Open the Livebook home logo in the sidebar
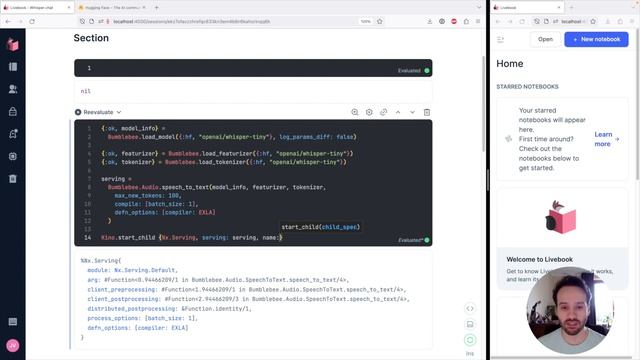Image resolution: width=640 pixels, height=360 pixels. tap(13, 44)
